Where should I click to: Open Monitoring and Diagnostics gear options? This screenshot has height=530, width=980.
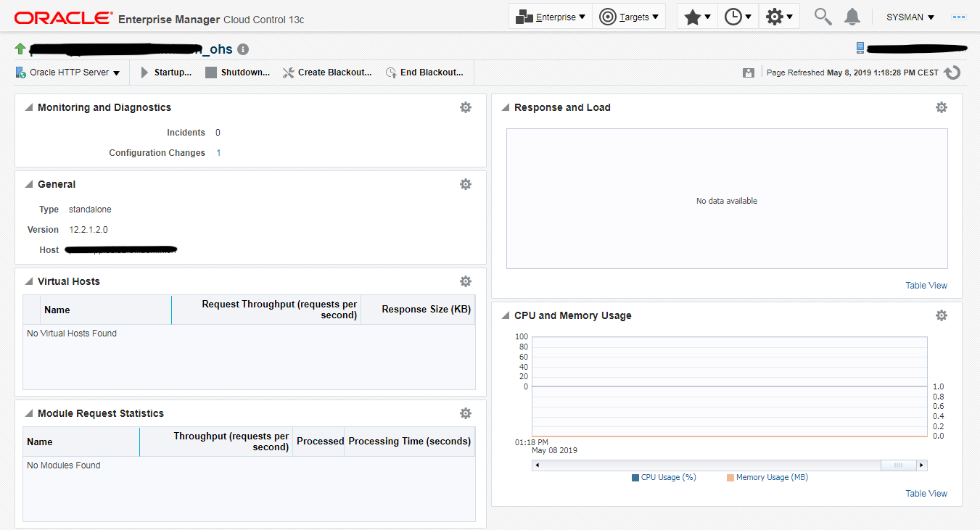466,107
